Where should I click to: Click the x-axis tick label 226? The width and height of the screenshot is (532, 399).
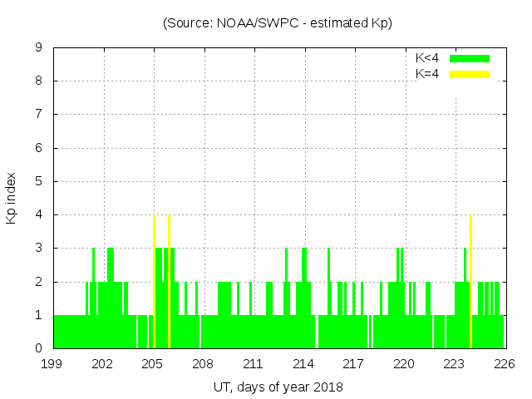click(x=504, y=364)
